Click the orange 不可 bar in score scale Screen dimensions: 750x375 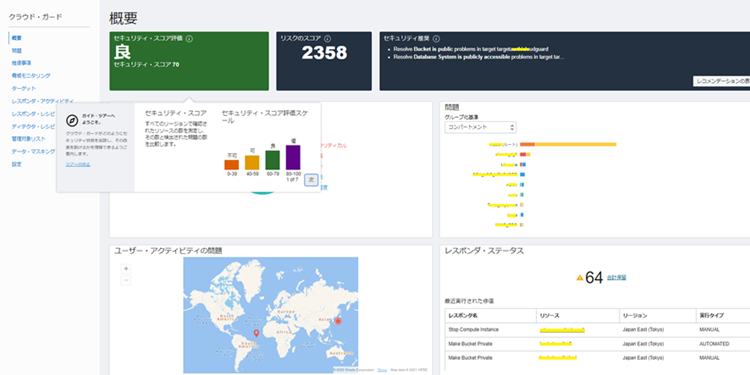coord(232,165)
